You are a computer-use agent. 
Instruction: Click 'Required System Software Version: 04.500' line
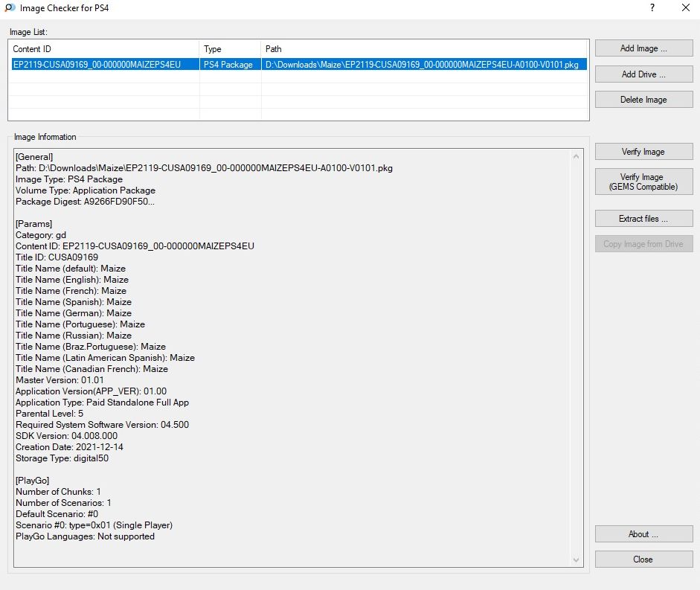click(x=102, y=425)
